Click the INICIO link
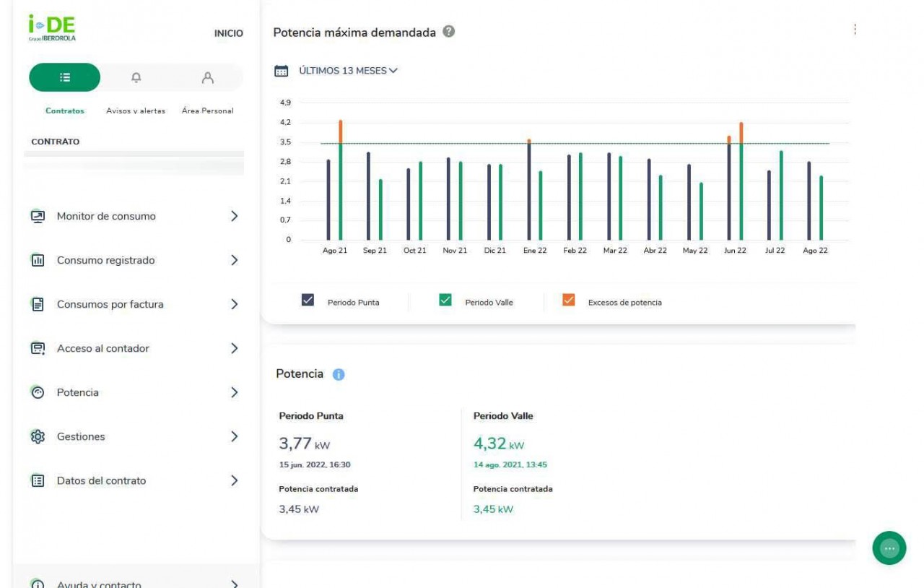924x588 pixels. tap(228, 33)
